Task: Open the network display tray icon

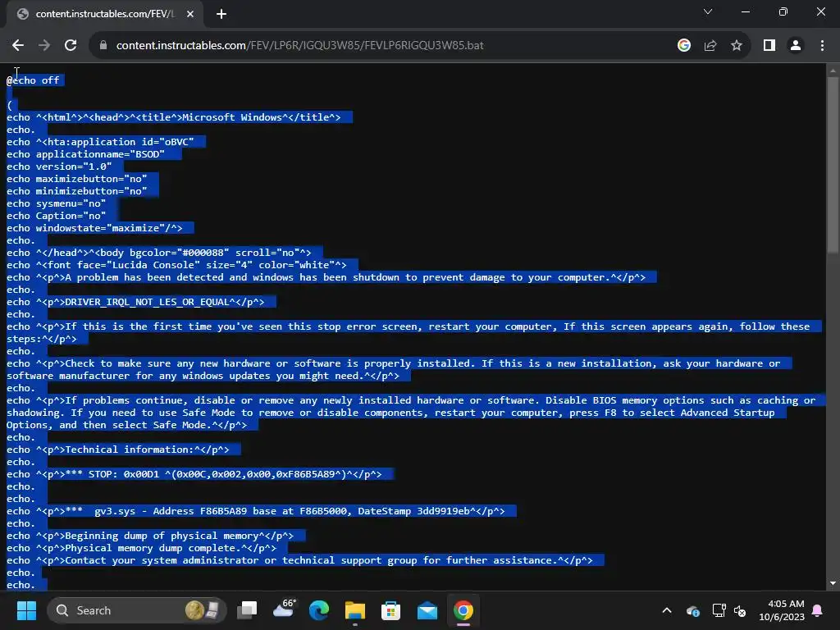Action: (719, 610)
